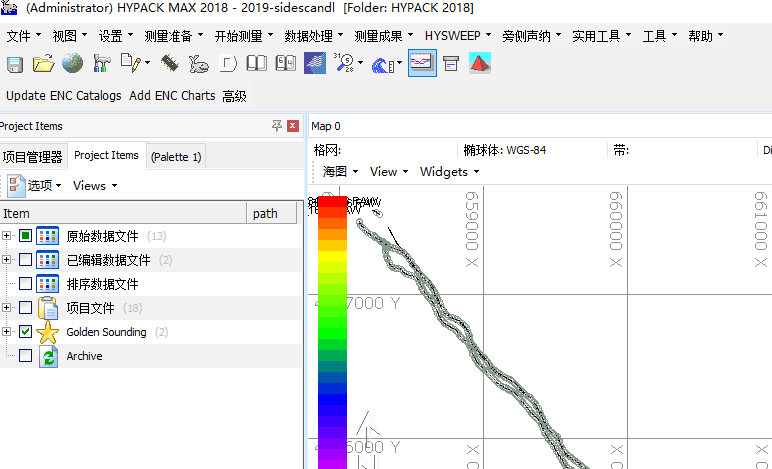Switch to the (Palette 1) tab
Screen dimensions: 772x469
[176, 157]
